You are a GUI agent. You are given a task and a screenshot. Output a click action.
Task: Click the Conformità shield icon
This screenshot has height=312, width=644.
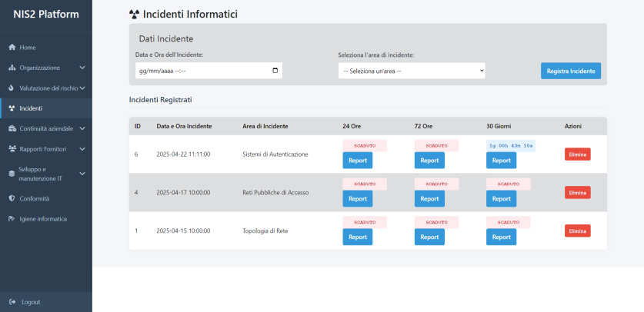point(12,198)
